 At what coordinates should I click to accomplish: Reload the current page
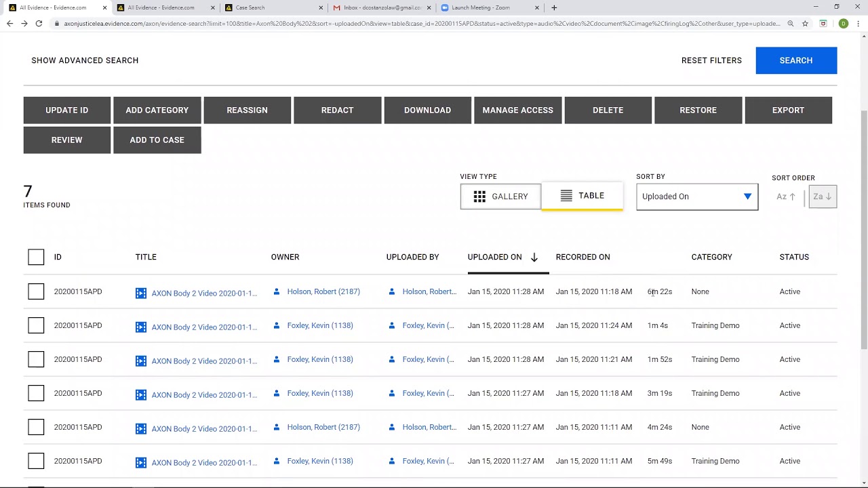pos(39,23)
